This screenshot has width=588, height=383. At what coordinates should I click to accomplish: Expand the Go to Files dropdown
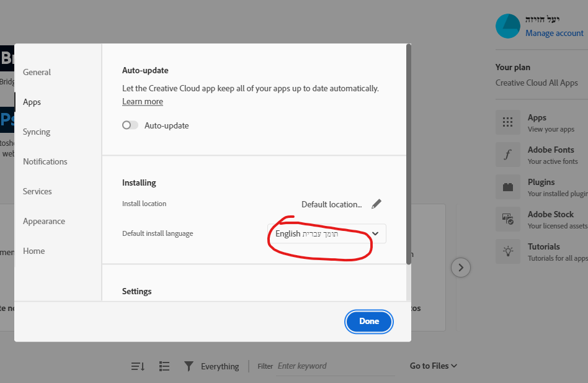[x=433, y=366]
